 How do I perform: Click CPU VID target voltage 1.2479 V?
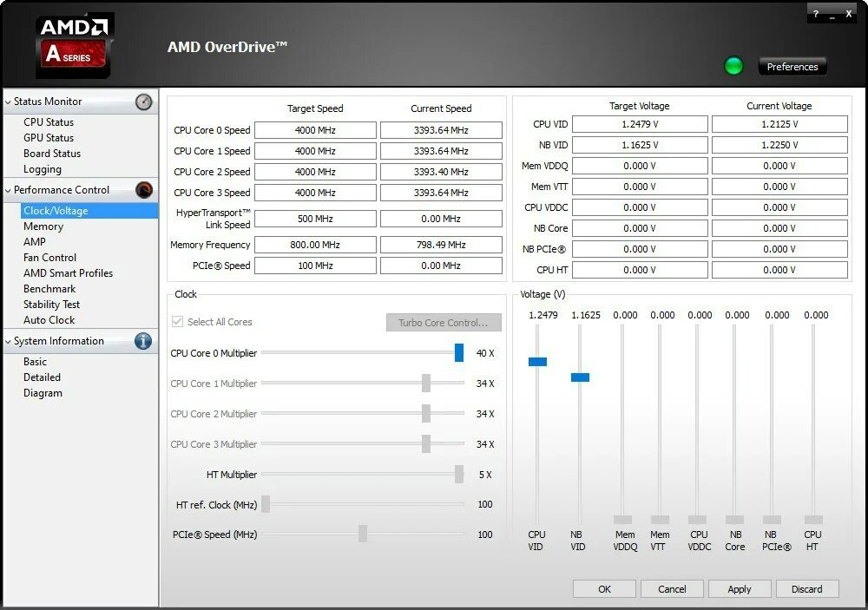tap(640, 124)
